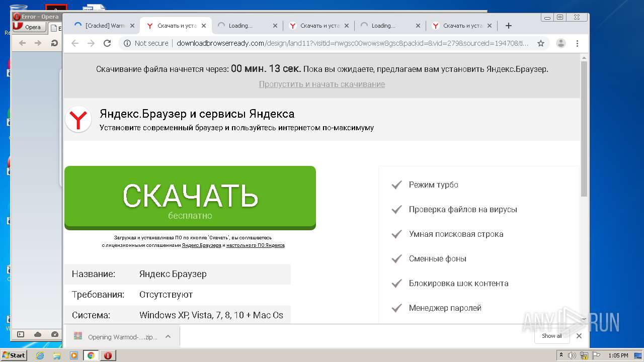644x362 pixels.
Task: Click the Умная поисковая строка text
Action: [456, 234]
